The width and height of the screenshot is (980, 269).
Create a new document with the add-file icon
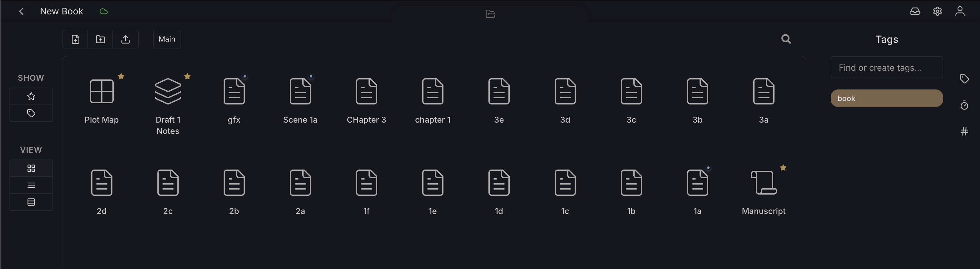pos(75,39)
